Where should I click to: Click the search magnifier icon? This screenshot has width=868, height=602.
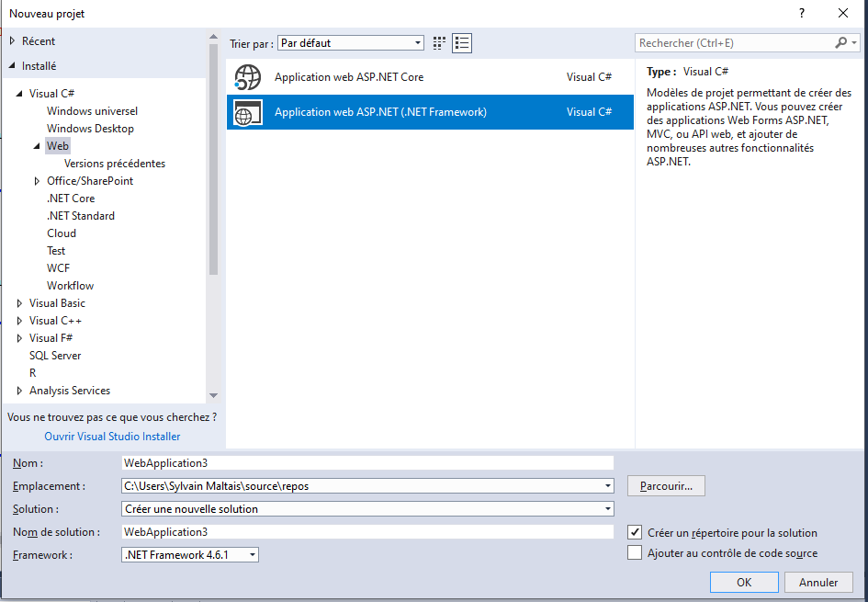[x=840, y=43]
